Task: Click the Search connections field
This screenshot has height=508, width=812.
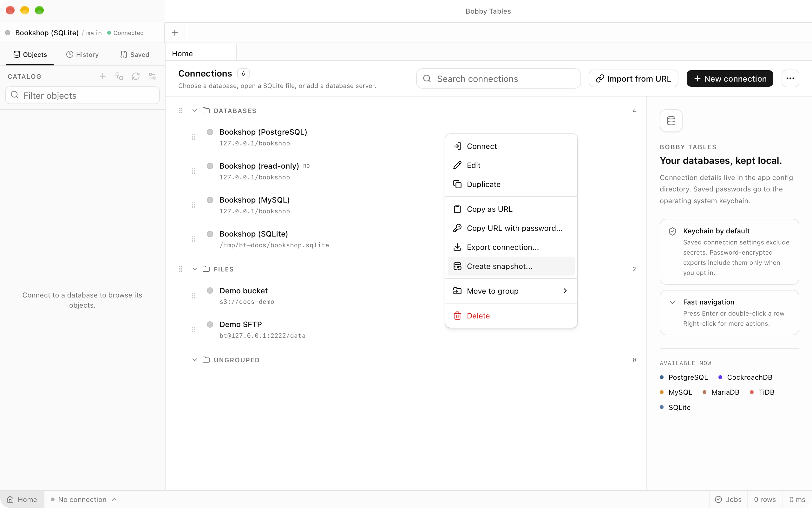Action: coord(498,78)
